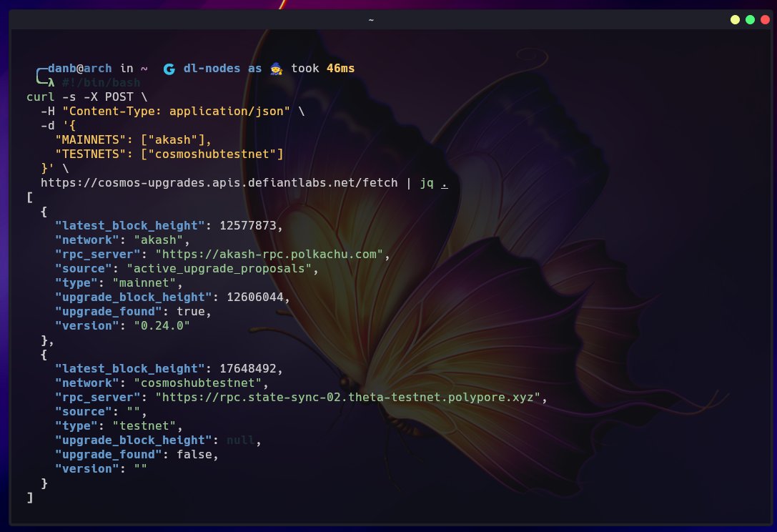777x532 pixels.
Task: Select network value "cosmoshubtestnet" in output
Action: click(198, 383)
